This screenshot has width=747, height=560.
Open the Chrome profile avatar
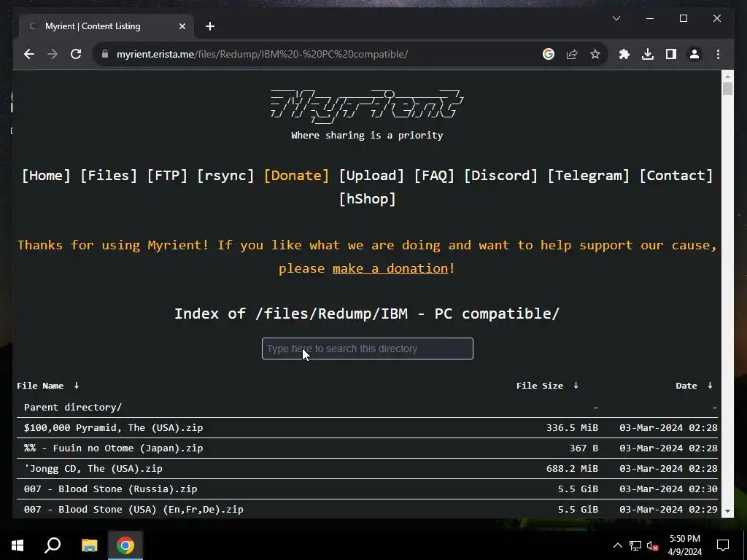(x=694, y=54)
